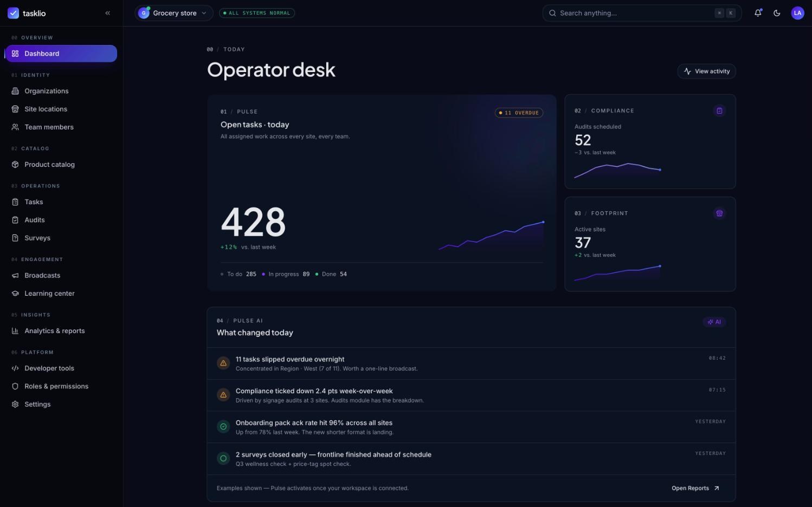812x507 pixels.
Task: Collapse the sidebar with double-chevron icon
Action: tap(107, 13)
